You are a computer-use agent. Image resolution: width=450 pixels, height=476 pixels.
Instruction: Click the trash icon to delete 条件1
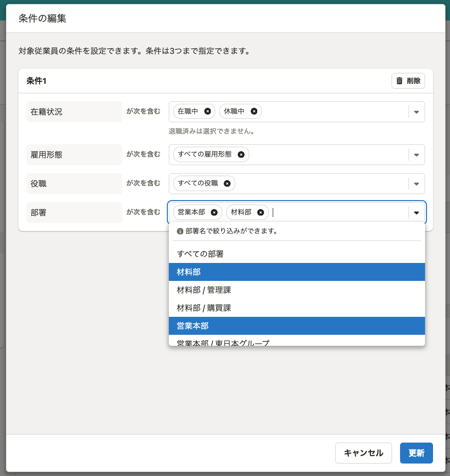[x=400, y=81]
